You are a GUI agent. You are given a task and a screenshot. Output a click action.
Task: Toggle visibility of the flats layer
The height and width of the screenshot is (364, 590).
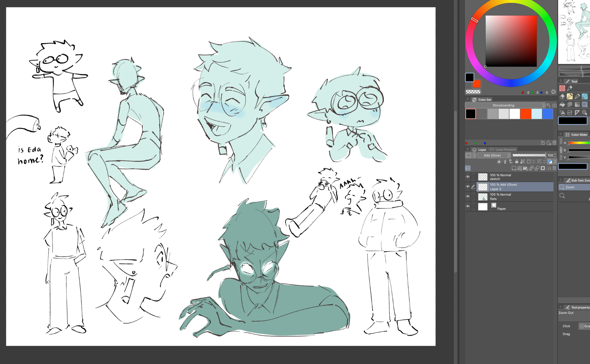tap(468, 197)
